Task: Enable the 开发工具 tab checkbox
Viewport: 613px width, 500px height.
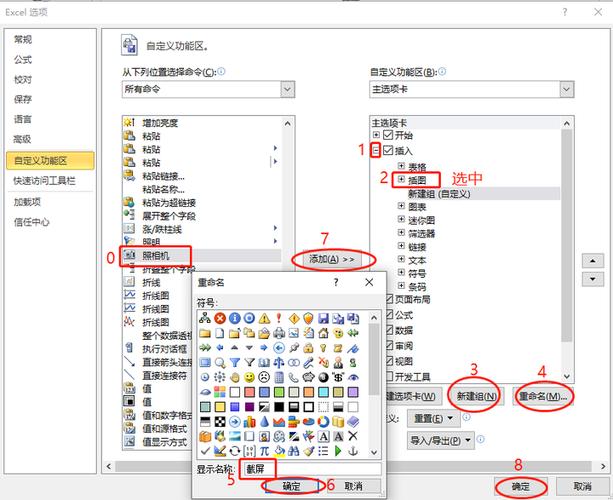Action: pyautogui.click(x=389, y=376)
